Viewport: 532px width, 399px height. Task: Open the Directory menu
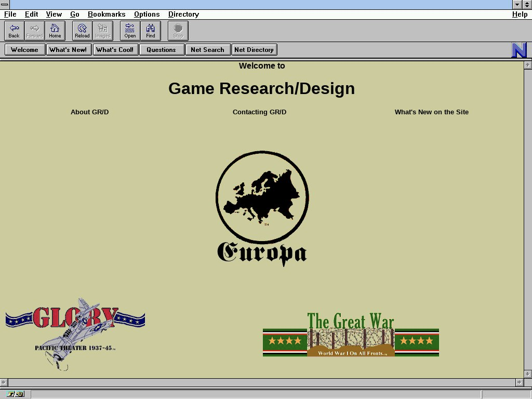point(183,15)
